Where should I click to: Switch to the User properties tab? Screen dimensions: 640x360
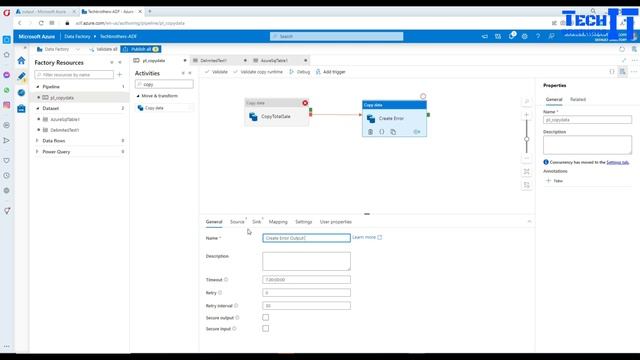coord(336,222)
